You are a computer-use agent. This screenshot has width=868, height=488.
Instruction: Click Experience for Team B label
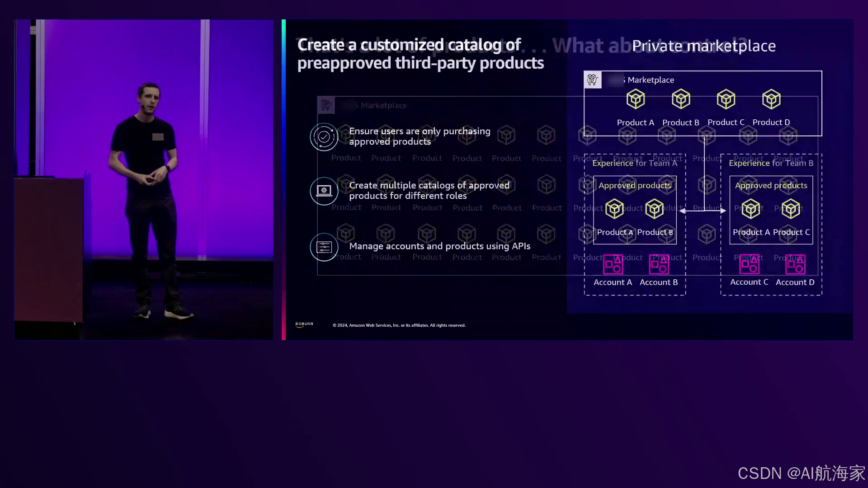[771, 163]
